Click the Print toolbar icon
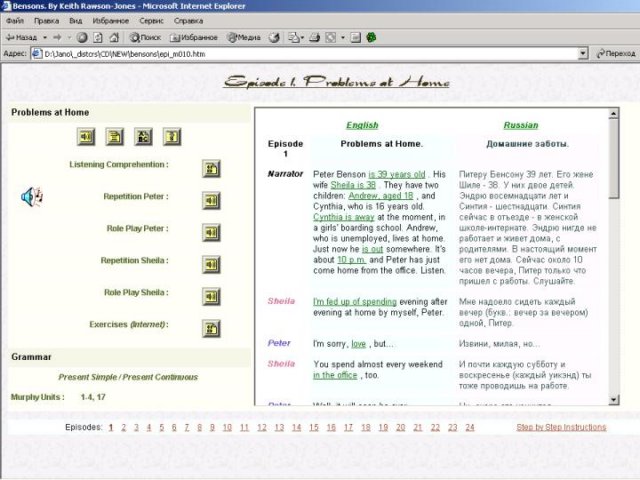 (314, 38)
